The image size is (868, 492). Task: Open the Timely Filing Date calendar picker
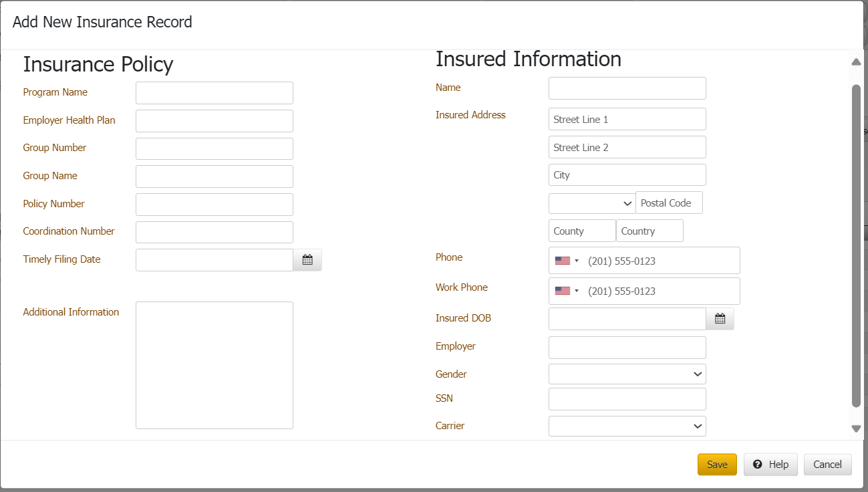pos(307,260)
